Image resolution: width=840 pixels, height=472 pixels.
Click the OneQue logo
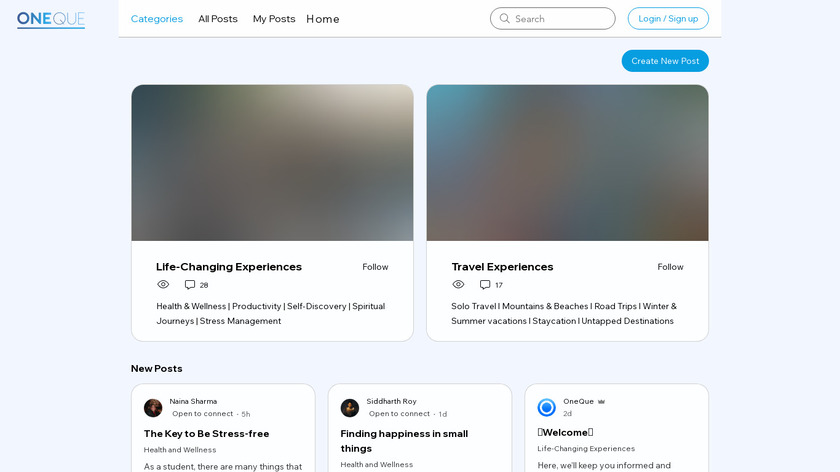click(51, 19)
